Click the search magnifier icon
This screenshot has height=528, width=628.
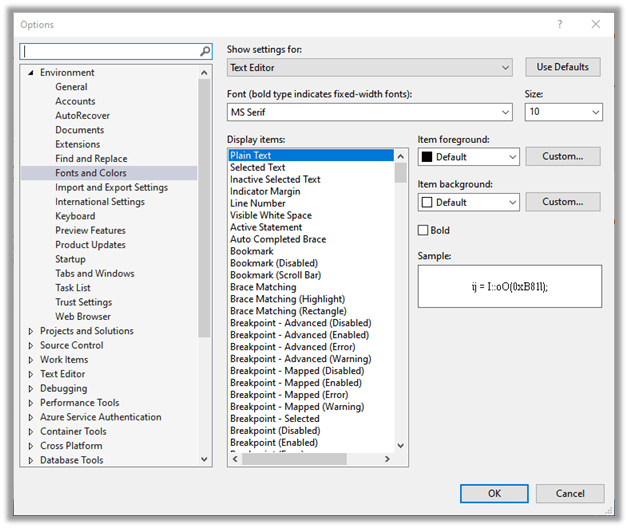(x=205, y=51)
